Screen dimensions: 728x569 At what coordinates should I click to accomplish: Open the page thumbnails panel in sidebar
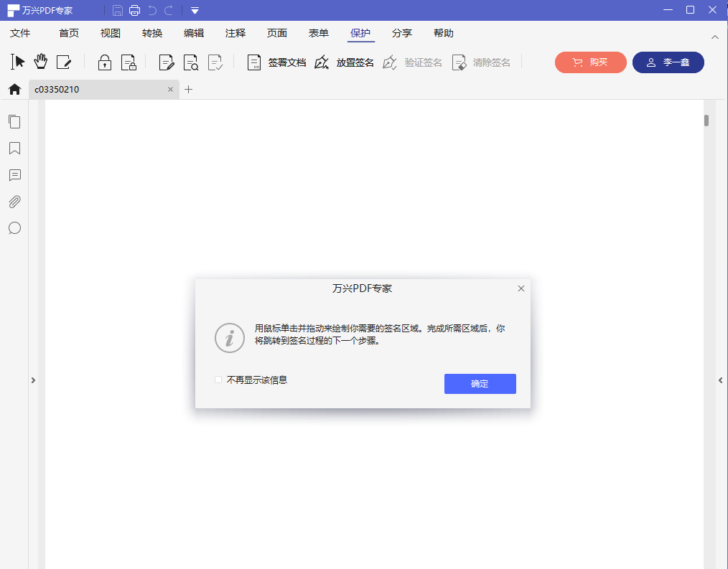[x=15, y=121]
